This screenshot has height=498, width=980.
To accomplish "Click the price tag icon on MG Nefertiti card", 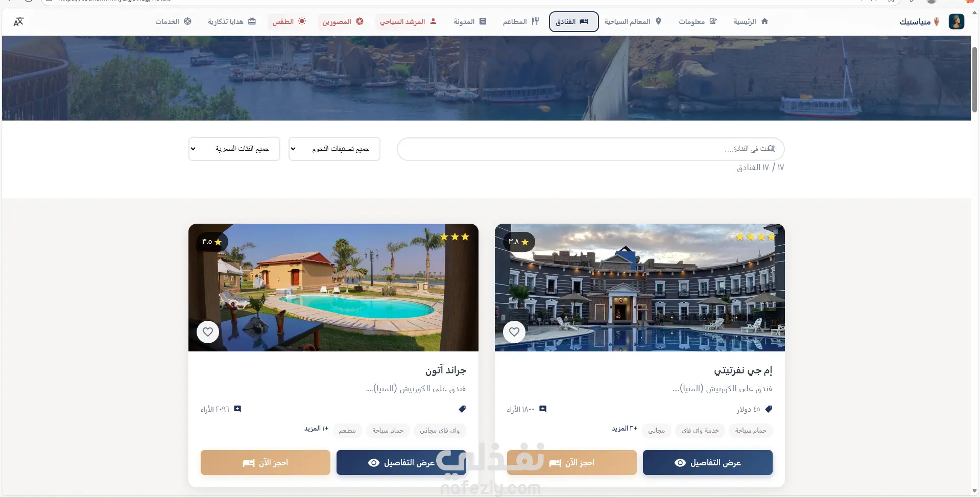I will [x=769, y=409].
